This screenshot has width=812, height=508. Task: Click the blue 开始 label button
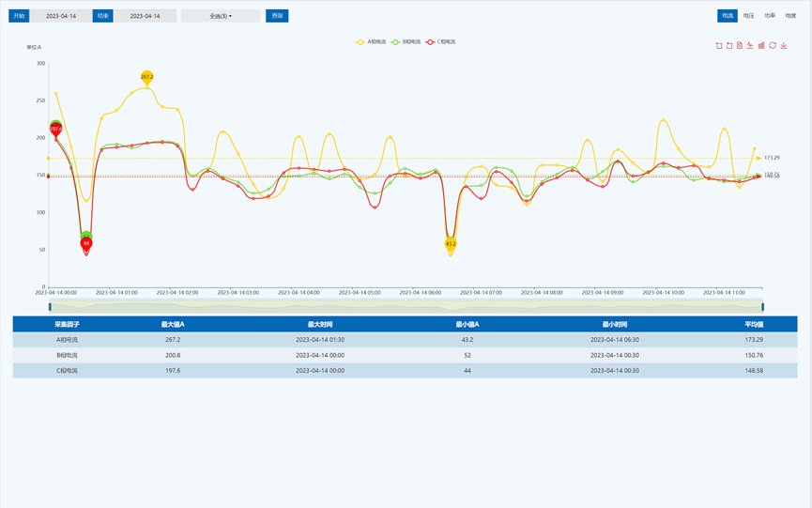tap(19, 16)
